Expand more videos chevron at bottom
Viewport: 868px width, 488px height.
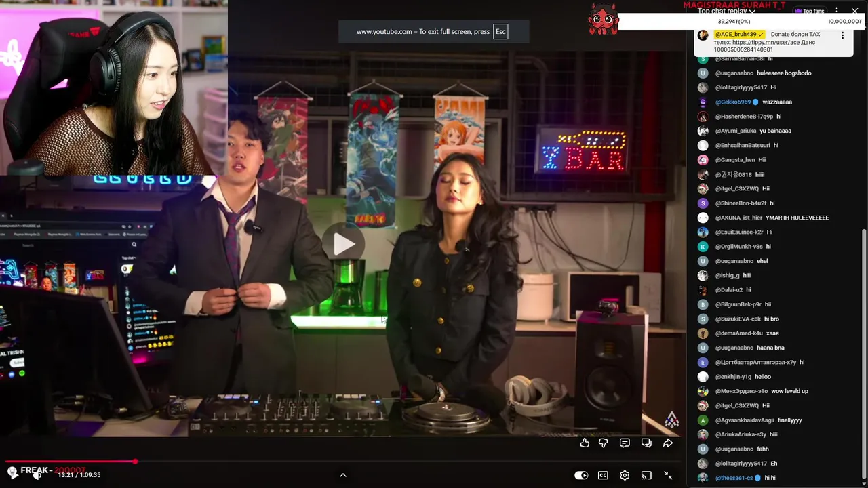click(343, 475)
